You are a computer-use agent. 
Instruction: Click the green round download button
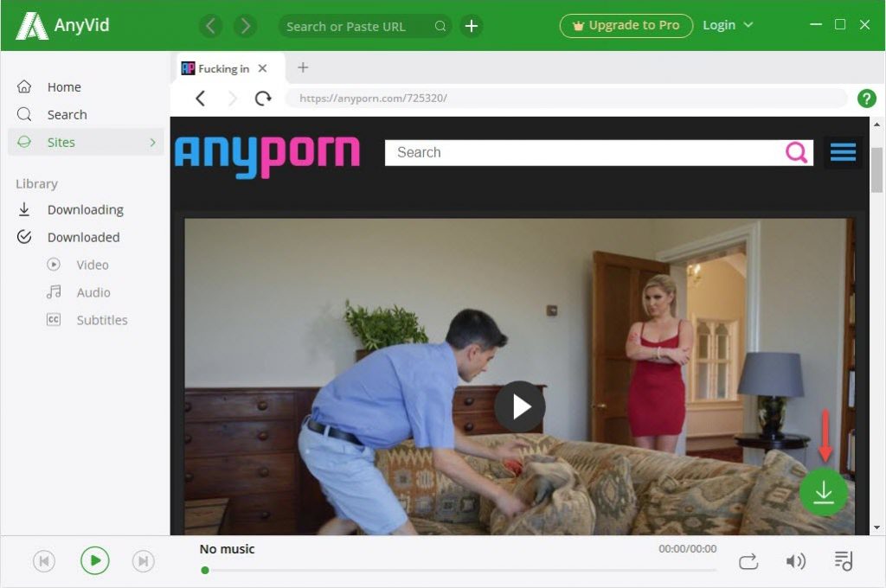(824, 492)
